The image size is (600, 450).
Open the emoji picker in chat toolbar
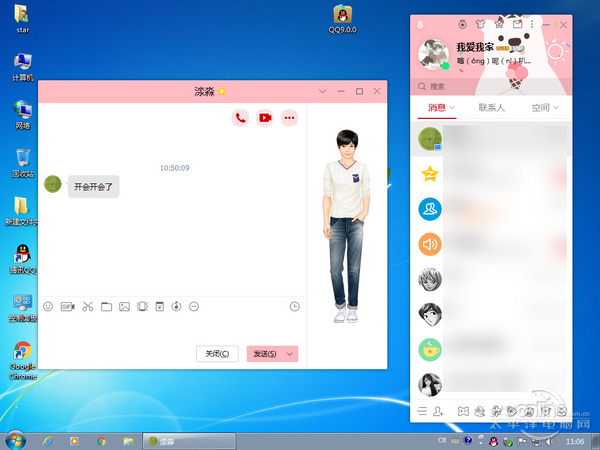(x=48, y=307)
